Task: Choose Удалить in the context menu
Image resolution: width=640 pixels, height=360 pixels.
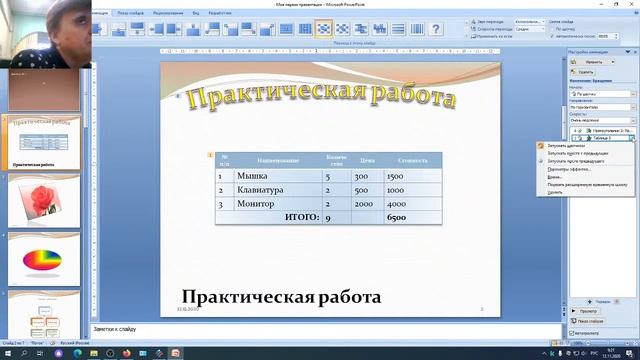Action: (x=555, y=192)
